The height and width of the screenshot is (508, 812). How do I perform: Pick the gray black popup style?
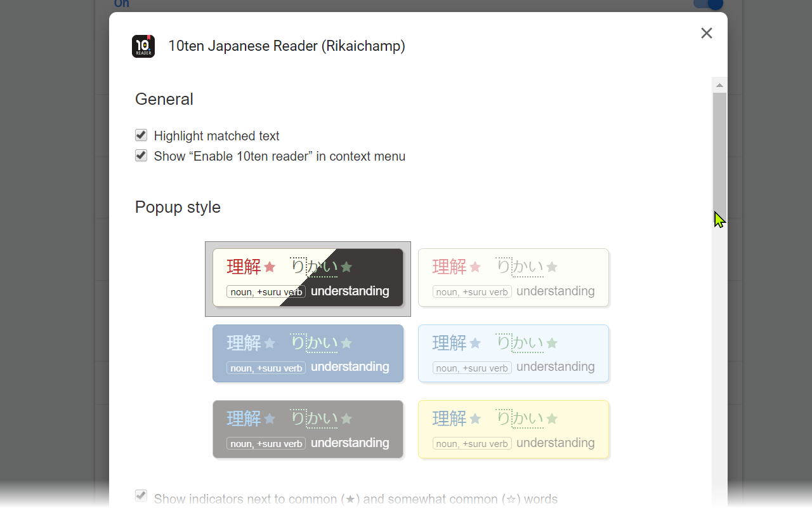[308, 429]
